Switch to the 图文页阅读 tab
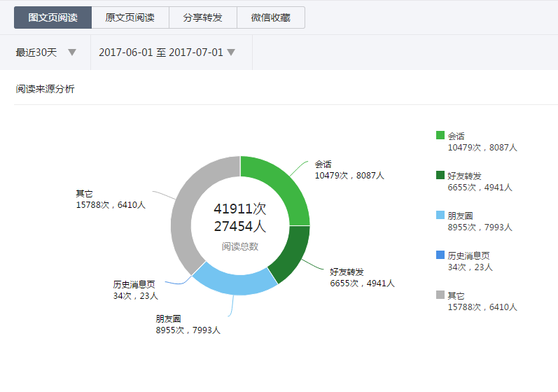Image resolution: width=558 pixels, height=392 pixels. point(53,17)
